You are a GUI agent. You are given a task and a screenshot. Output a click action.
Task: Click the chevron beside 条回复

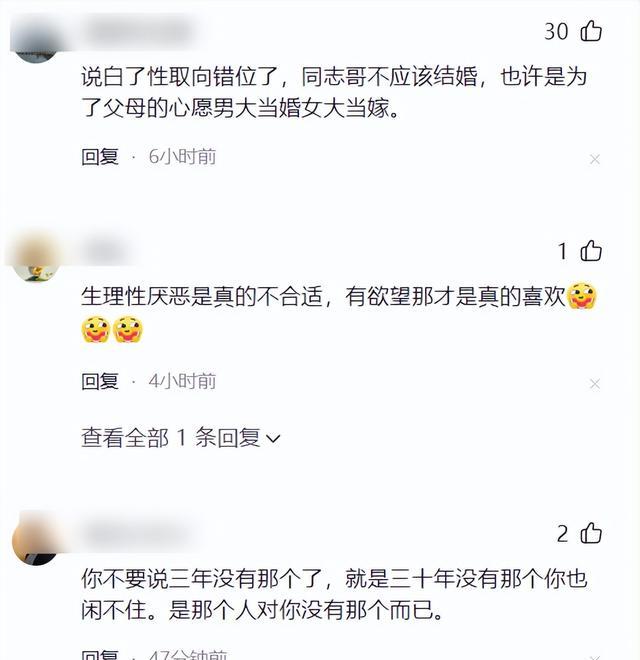[x=273, y=439]
